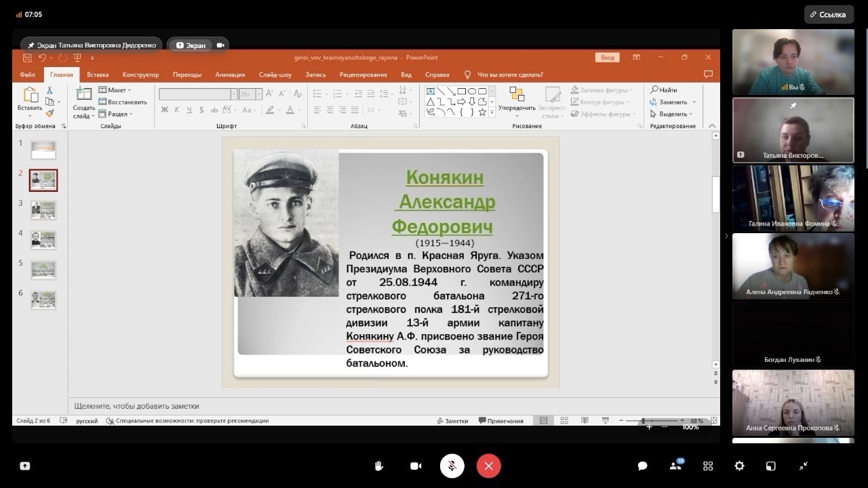
Task: Open the Copy dropdown arrow
Action: tap(58, 102)
